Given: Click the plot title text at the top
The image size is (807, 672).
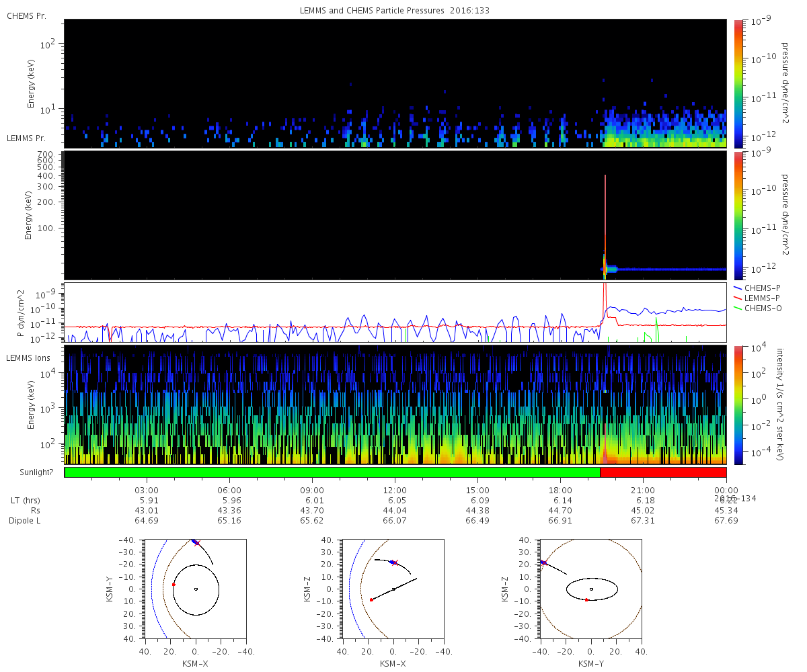Looking at the screenshot, I should [x=397, y=11].
